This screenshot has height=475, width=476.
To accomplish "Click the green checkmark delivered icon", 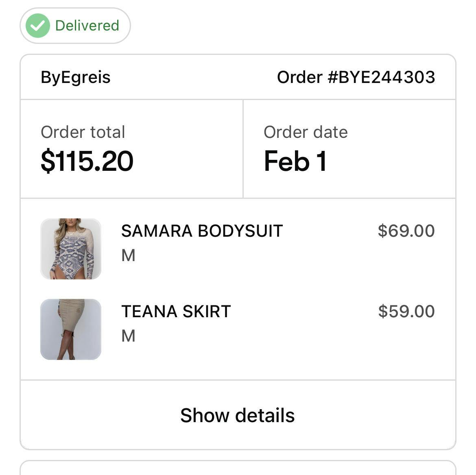I will 38,26.
